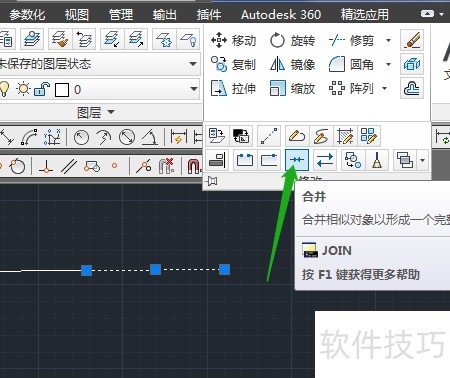The height and width of the screenshot is (378, 450).
Task: Click the Unisolate Layer icon
Action: pos(136,39)
